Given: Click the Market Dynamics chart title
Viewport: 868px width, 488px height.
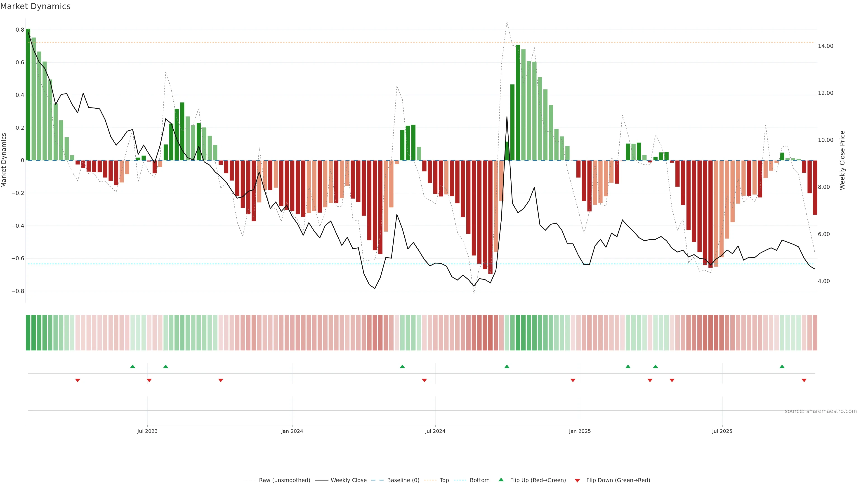Looking at the screenshot, I should click(35, 6).
